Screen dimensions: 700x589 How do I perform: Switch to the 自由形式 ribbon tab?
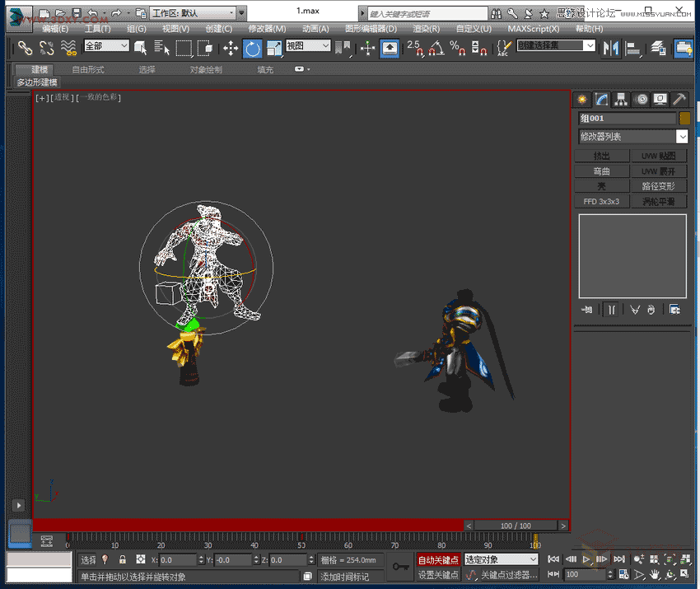point(88,70)
